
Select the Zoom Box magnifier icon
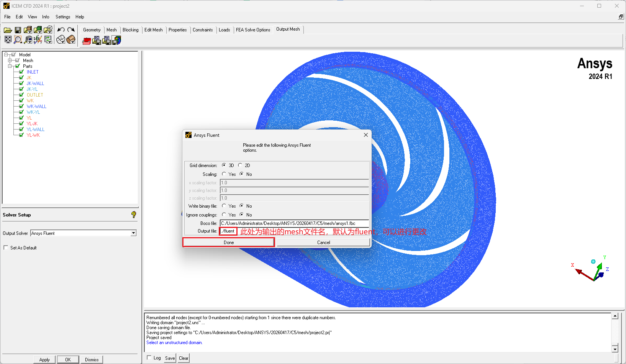[x=18, y=39]
